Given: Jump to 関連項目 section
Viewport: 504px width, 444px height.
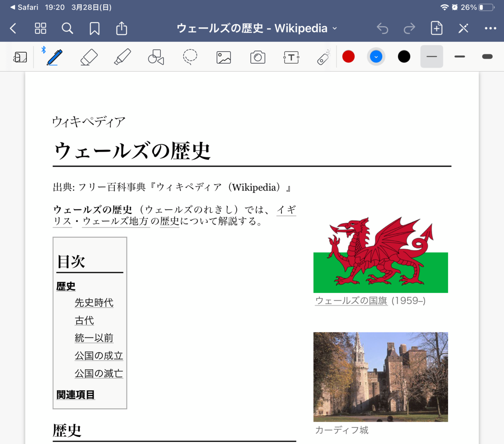Looking at the screenshot, I should point(76,394).
